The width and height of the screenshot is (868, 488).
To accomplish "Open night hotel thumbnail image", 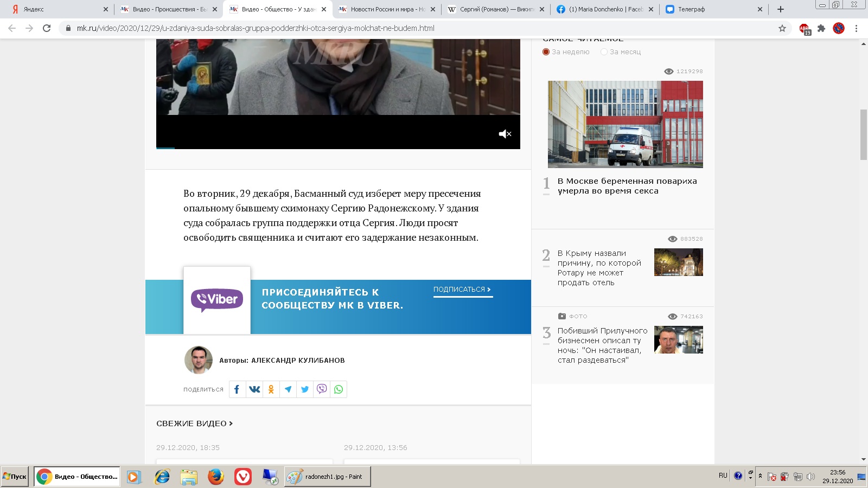I will point(679,262).
